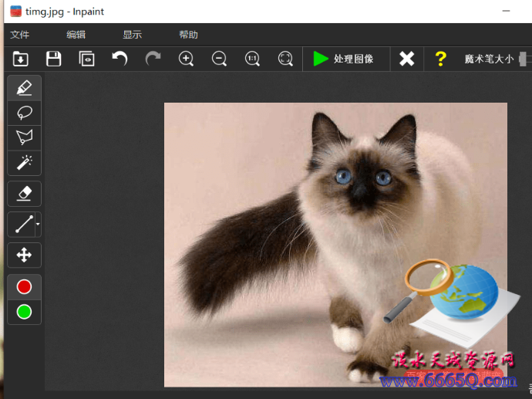Minimize the Inpaint window

[x=507, y=11]
